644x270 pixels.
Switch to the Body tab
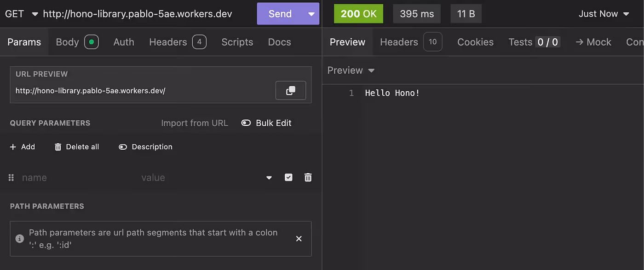point(77,42)
